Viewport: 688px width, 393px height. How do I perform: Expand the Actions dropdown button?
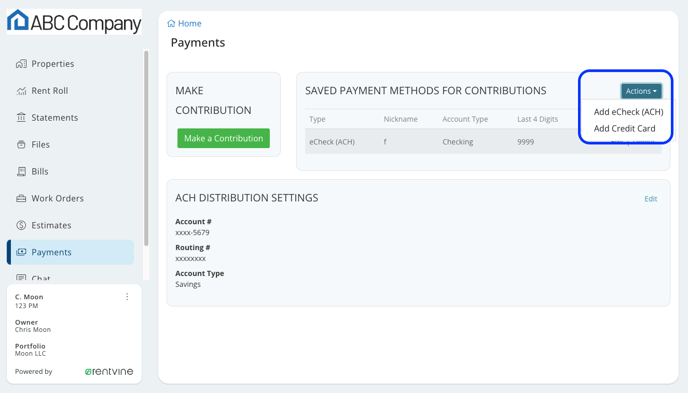tap(641, 91)
